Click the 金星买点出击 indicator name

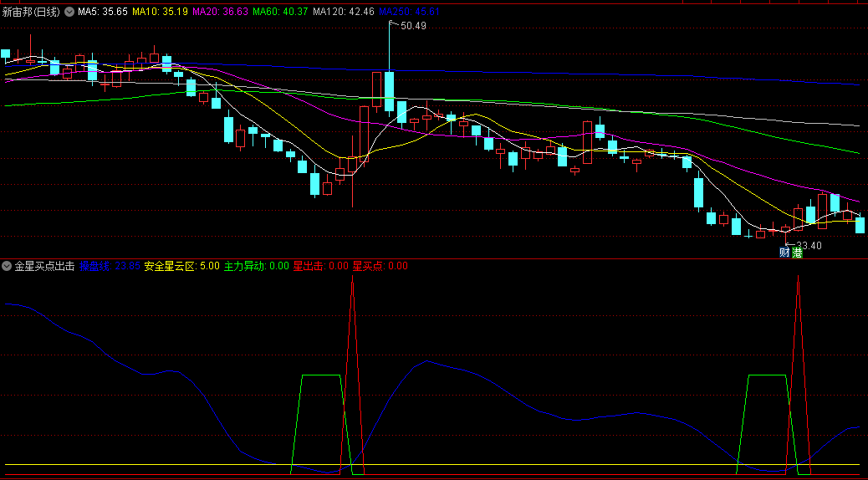[44, 266]
